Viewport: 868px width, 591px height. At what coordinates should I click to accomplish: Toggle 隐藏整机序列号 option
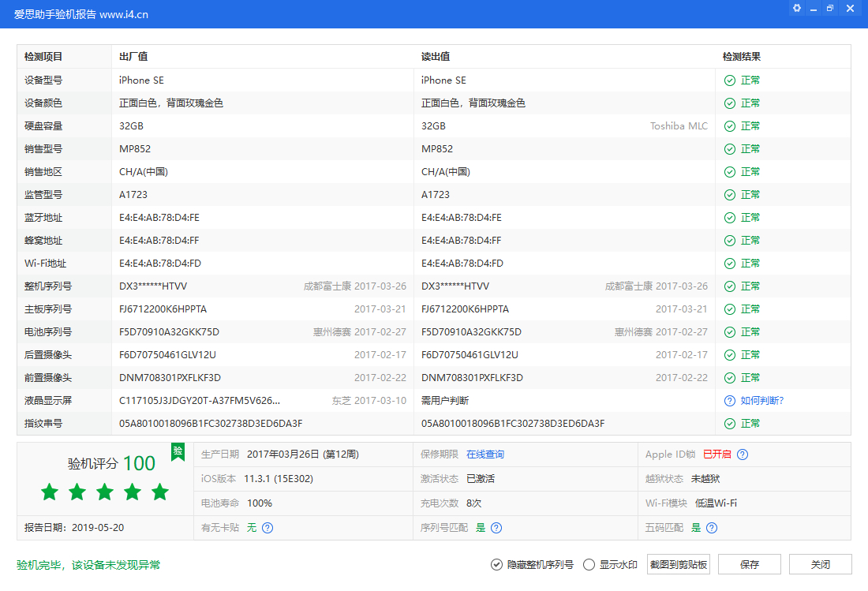coord(532,564)
